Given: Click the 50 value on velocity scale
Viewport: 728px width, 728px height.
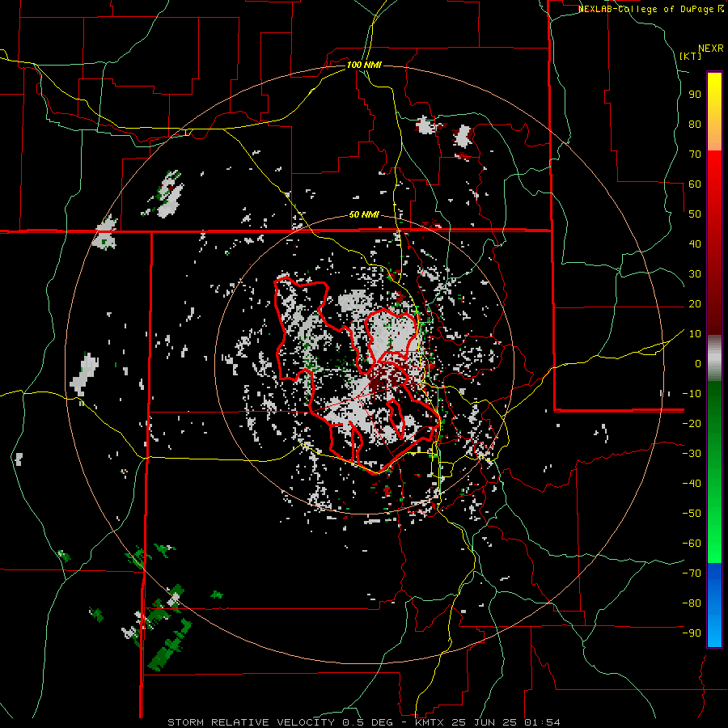Looking at the screenshot, I should 695,214.
